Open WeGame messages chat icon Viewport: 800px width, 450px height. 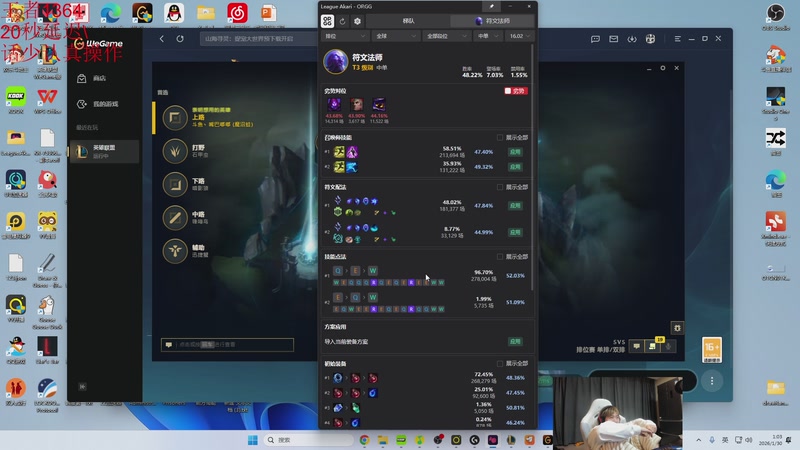click(595, 39)
